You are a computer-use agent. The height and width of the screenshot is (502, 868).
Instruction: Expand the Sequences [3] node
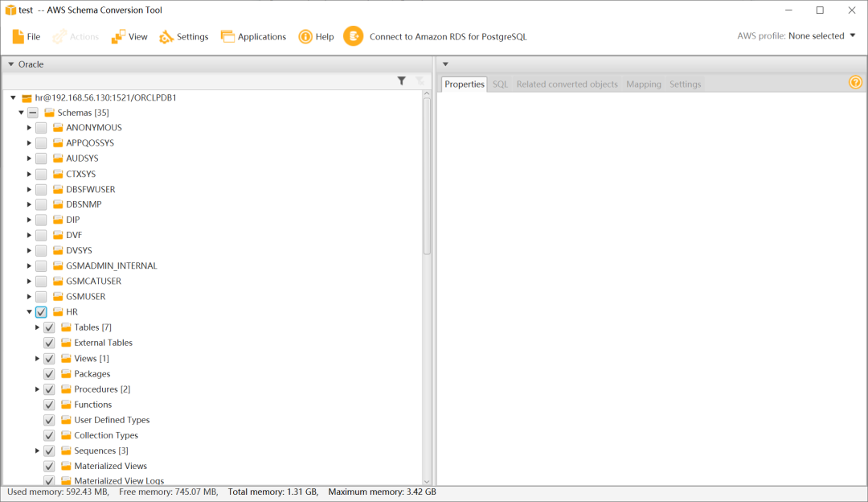[37, 451]
